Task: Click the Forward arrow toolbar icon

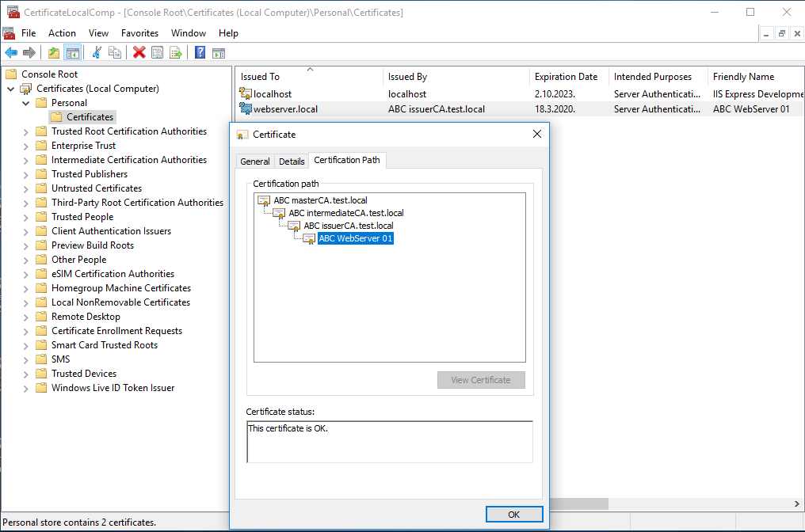Action: point(29,52)
